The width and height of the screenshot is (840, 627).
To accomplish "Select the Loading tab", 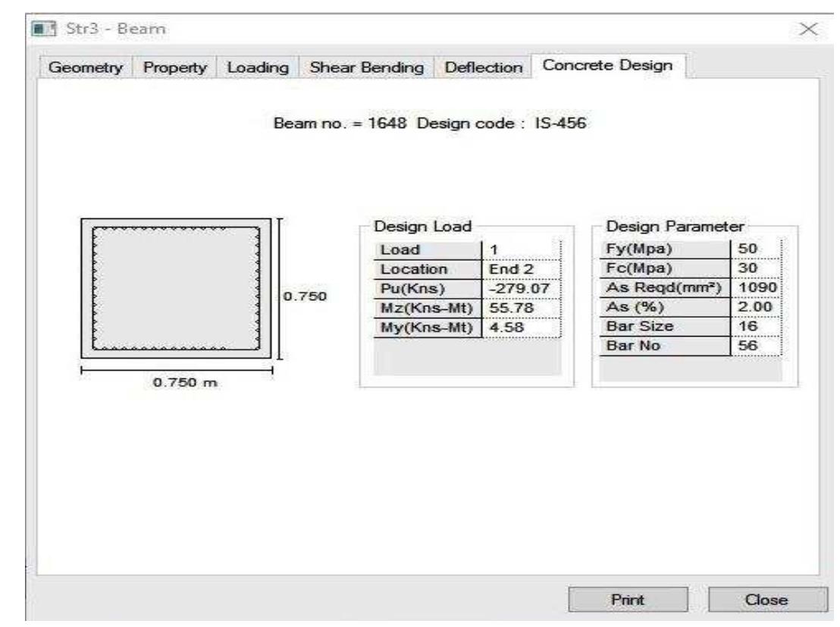I will [258, 67].
